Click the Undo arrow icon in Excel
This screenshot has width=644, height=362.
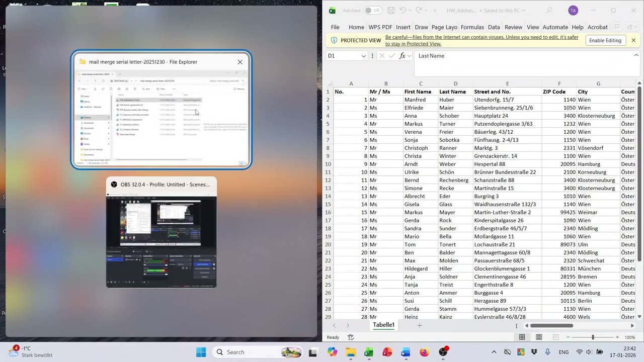click(403, 11)
